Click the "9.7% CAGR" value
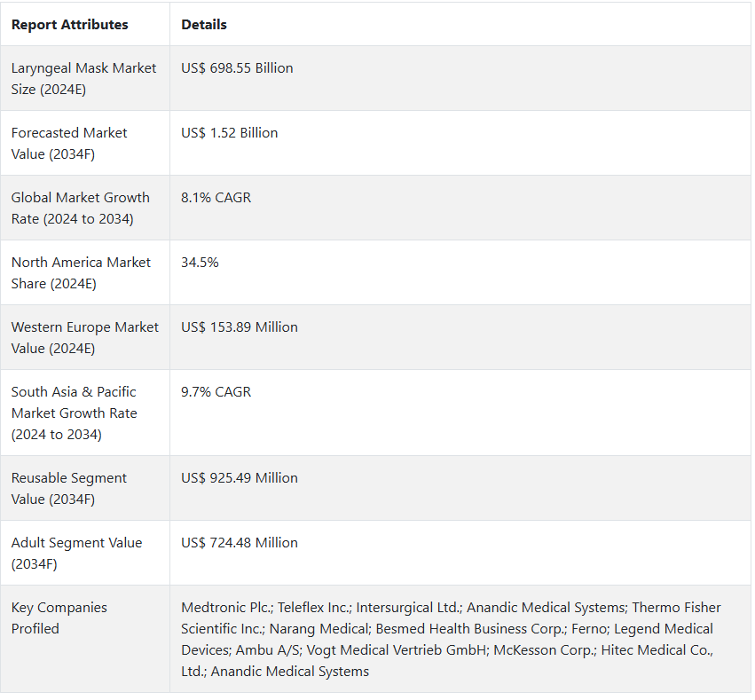 [216, 391]
